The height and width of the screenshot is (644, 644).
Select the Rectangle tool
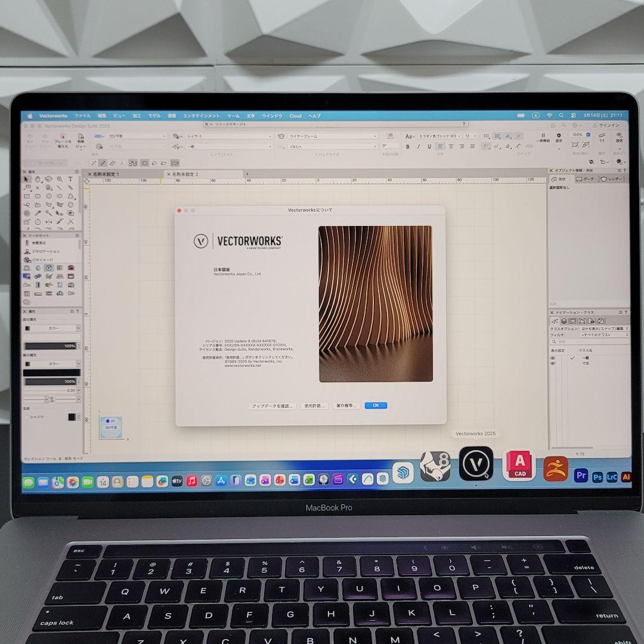pyautogui.click(x=27, y=196)
